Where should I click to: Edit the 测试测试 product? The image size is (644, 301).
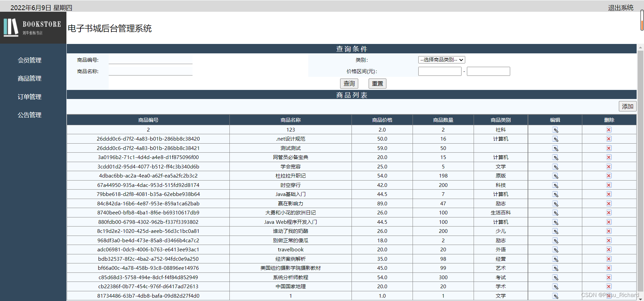[x=555, y=148]
